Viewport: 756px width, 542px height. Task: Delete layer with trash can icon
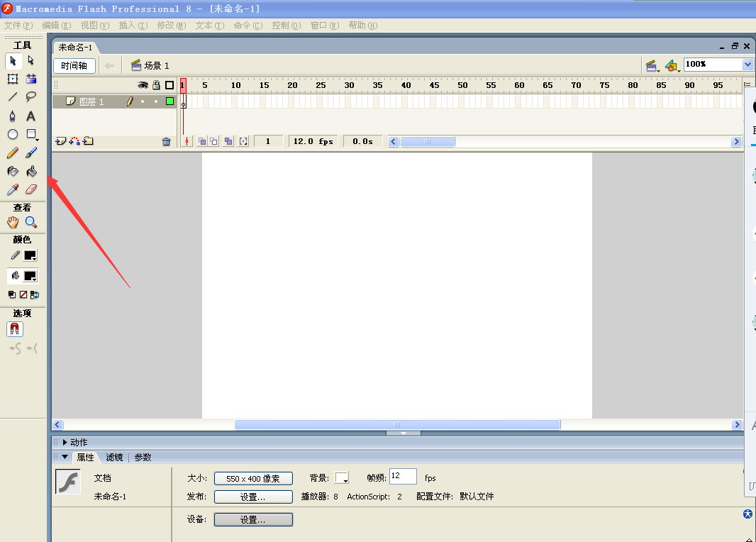pyautogui.click(x=166, y=141)
